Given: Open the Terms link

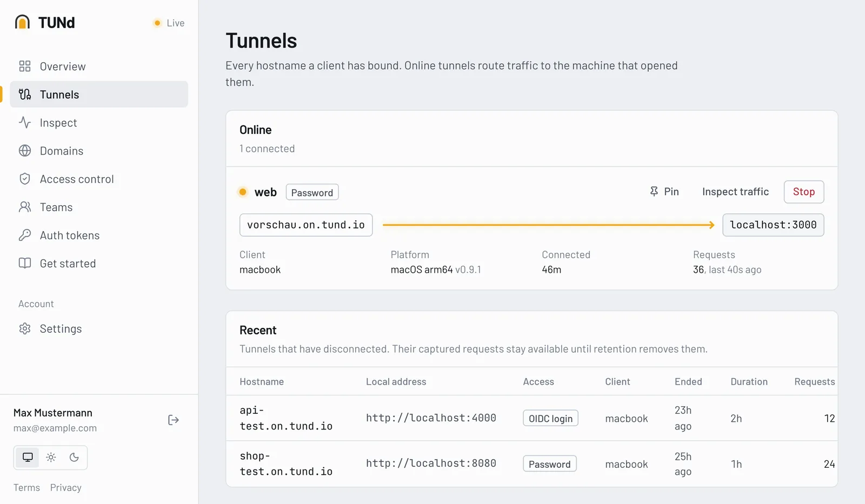Looking at the screenshot, I should click(x=26, y=487).
